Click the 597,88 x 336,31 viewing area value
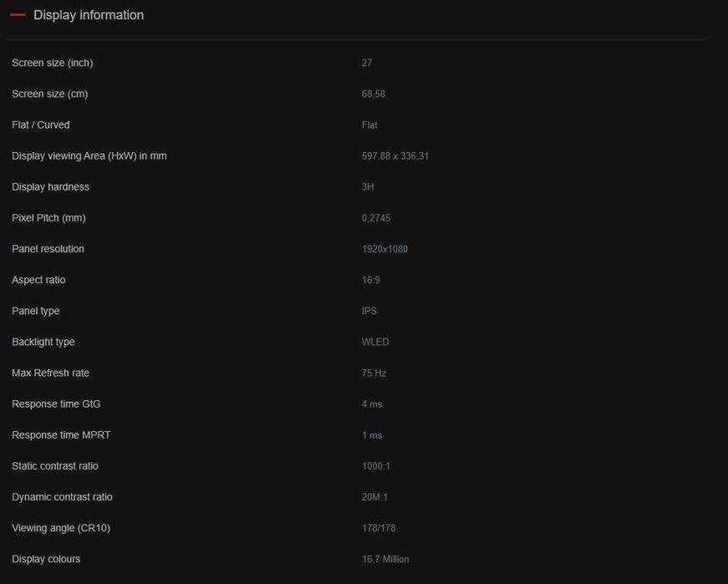The image size is (728, 584). [x=395, y=156]
